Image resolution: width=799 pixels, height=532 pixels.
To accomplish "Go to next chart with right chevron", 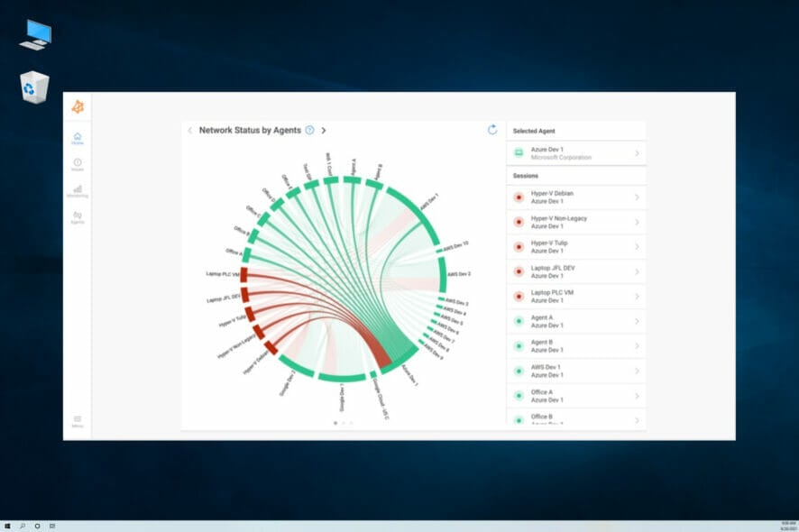I will click(324, 131).
